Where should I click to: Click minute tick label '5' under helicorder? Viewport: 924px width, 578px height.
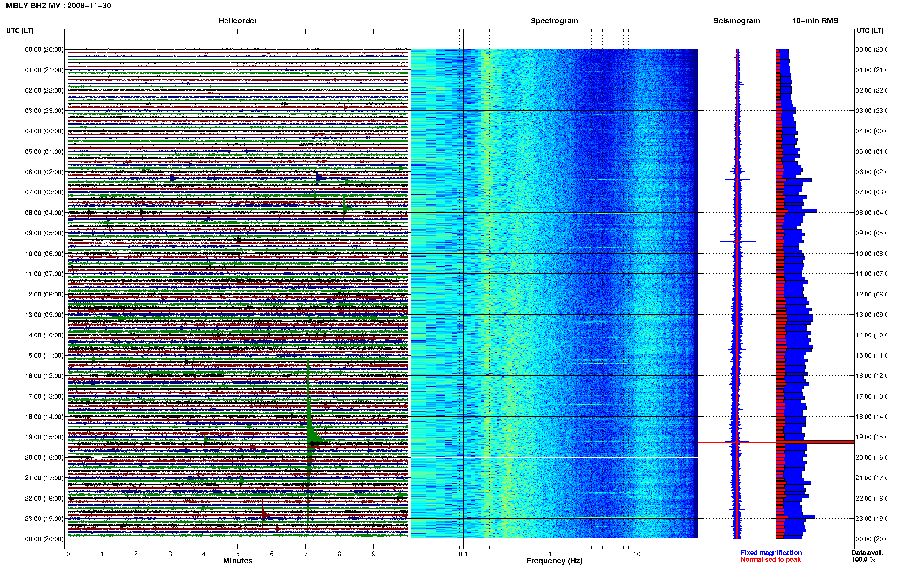[x=237, y=554]
